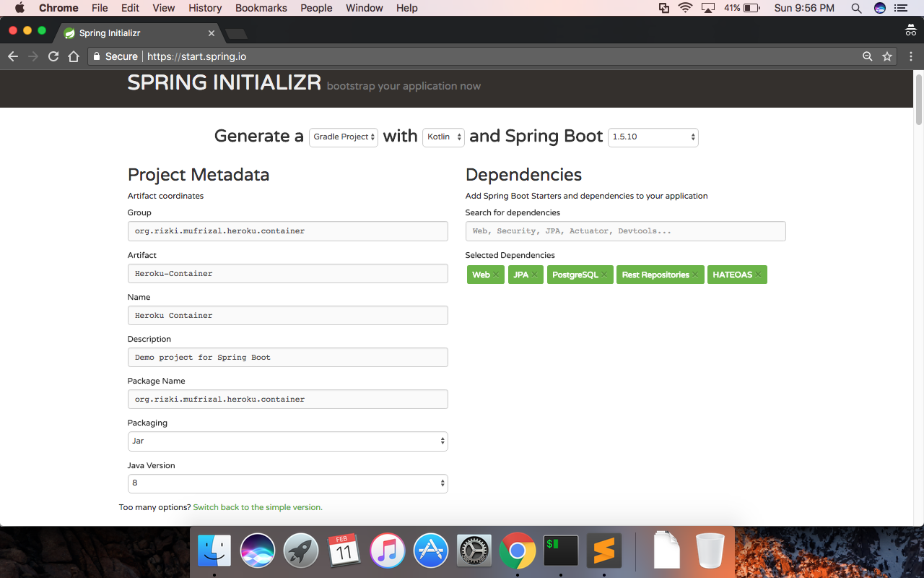This screenshot has width=924, height=578.
Task: Open the File menu
Action: coord(100,8)
